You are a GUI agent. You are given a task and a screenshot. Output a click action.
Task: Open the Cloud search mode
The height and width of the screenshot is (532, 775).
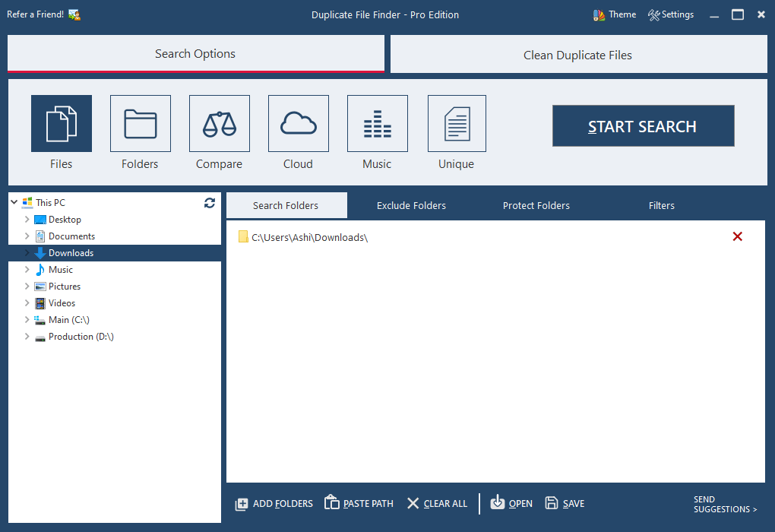pyautogui.click(x=299, y=124)
